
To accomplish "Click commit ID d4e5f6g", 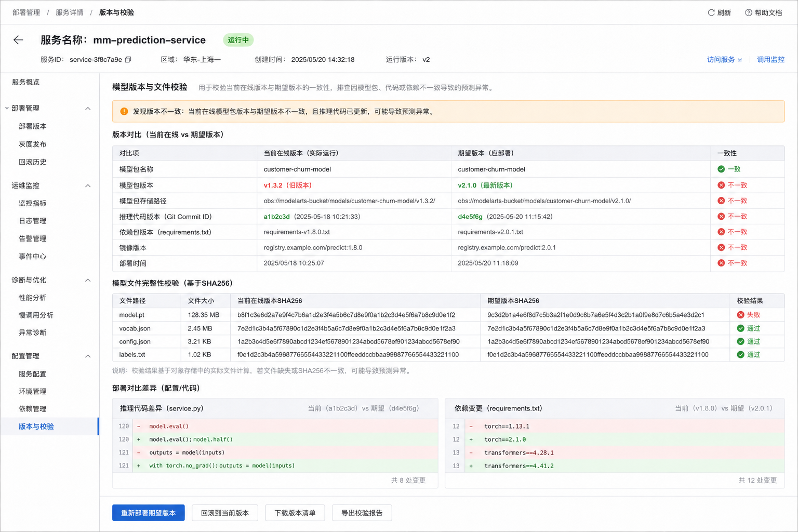I will 470,217.
